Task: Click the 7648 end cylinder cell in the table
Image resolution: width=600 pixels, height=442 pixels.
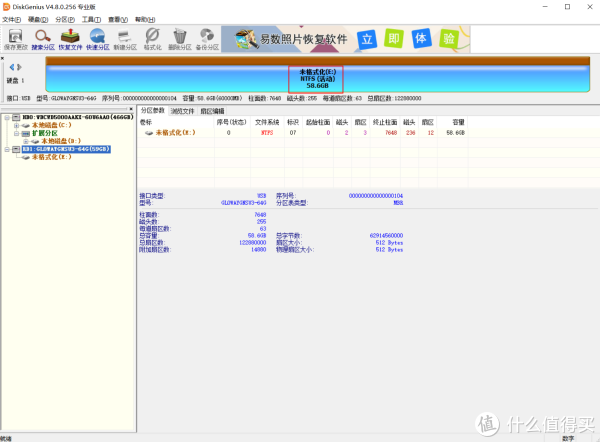Action: [391, 133]
